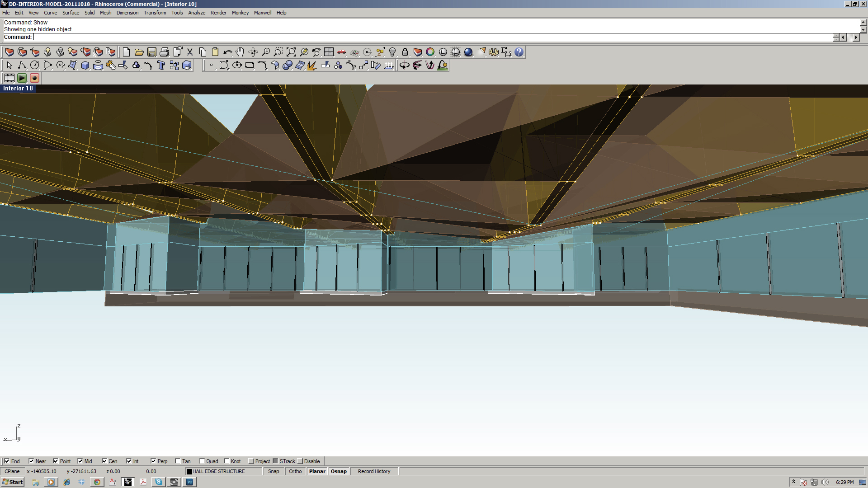Click the Zoom Extents icon
The width and height of the screenshot is (868, 488).
pos(291,52)
